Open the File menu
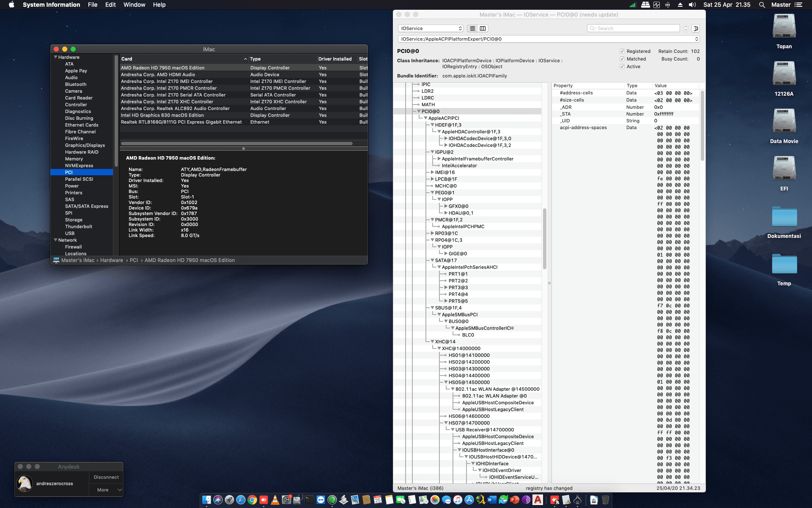 [x=93, y=5]
